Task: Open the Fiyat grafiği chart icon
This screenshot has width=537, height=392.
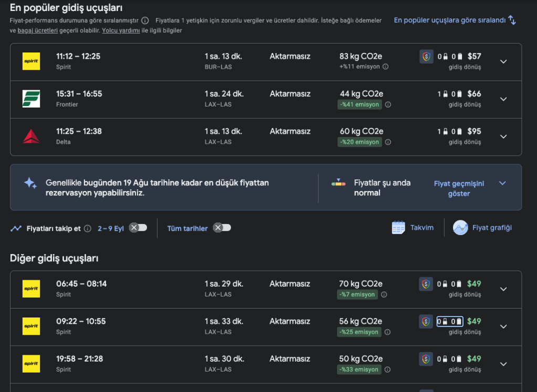Action: coord(460,228)
